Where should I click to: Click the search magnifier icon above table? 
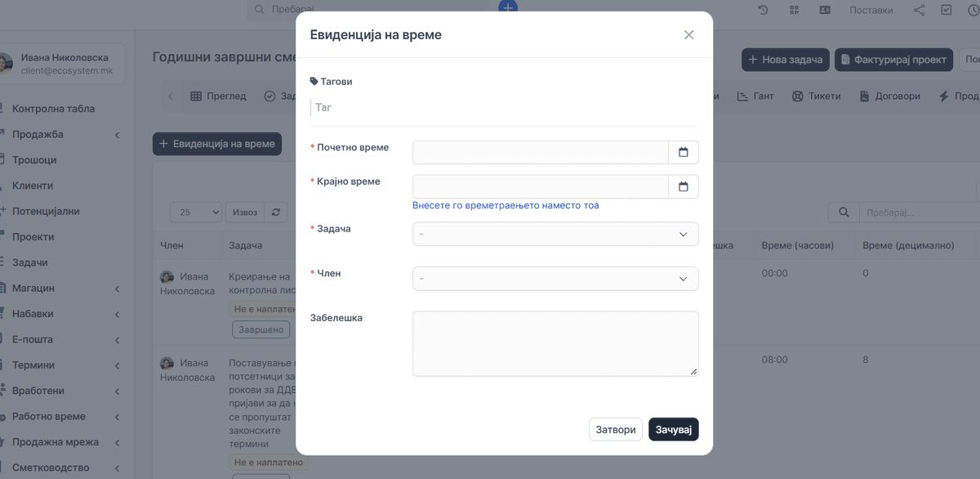tap(844, 213)
